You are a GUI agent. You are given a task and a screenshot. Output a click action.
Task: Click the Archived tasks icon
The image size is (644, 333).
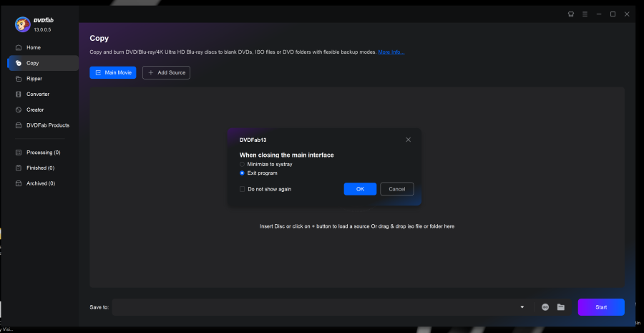point(19,183)
